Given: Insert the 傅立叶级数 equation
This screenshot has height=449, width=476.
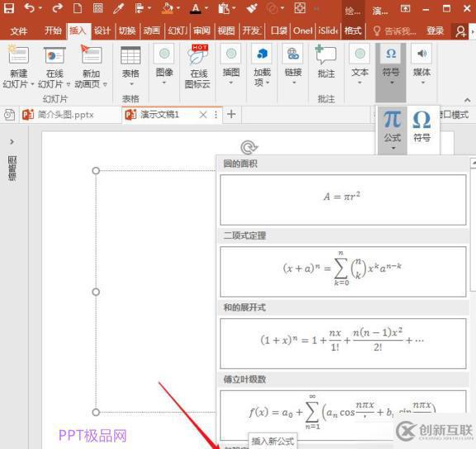Looking at the screenshot, I should (343, 415).
